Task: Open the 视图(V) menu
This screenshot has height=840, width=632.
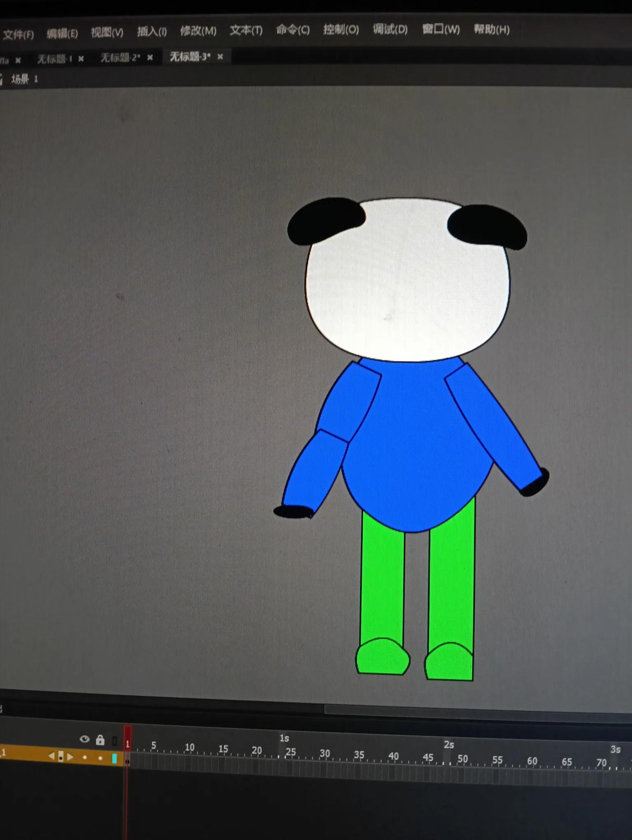Action: (107, 33)
